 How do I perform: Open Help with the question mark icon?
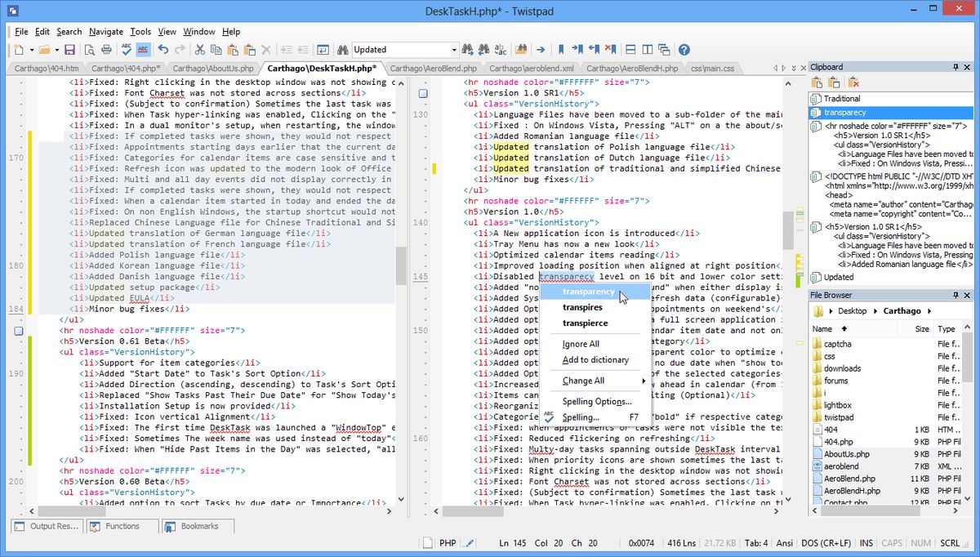click(684, 49)
